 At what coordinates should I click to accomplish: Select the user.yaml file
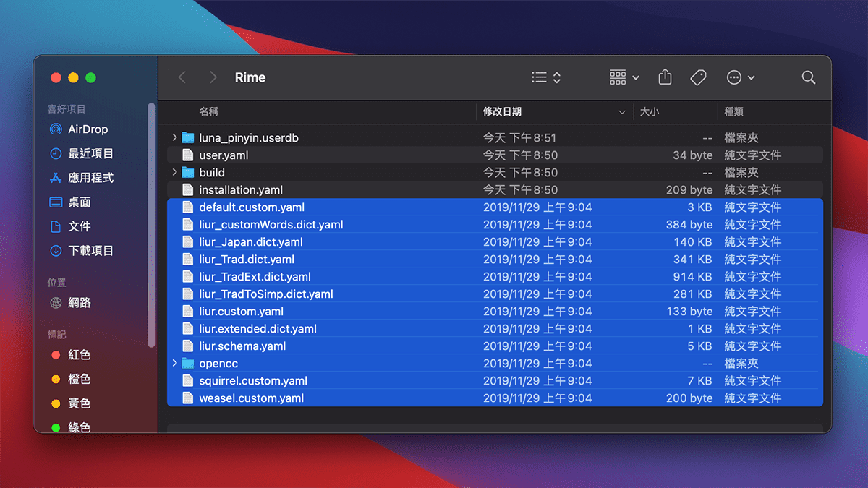pyautogui.click(x=224, y=155)
